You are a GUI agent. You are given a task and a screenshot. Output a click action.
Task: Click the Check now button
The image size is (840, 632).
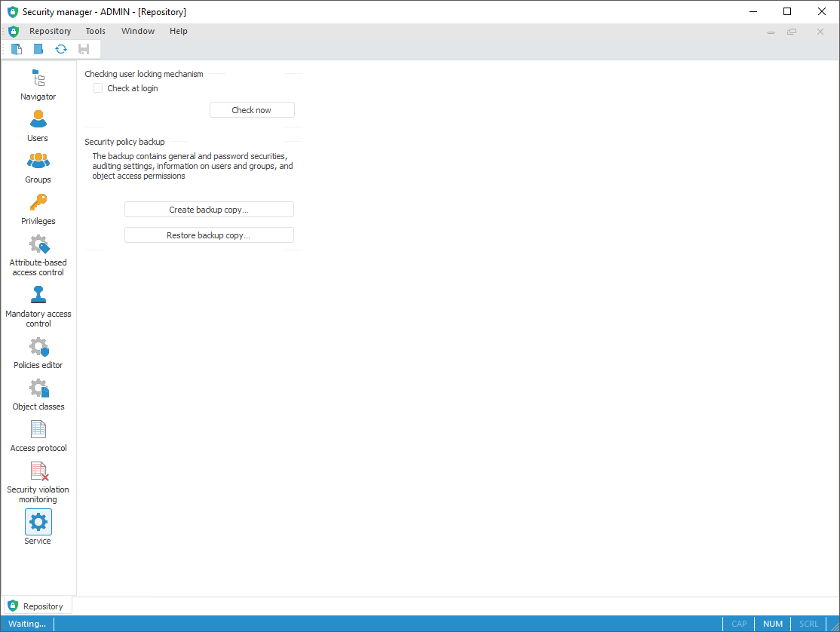(252, 110)
